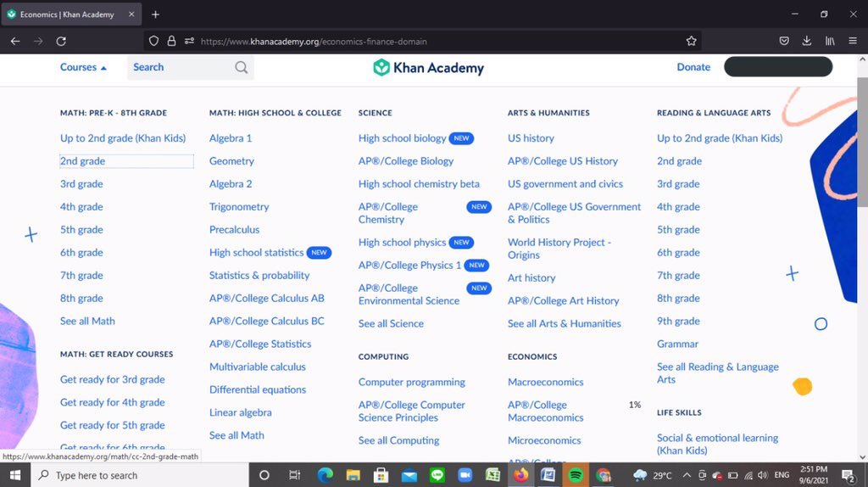Open the Art history link
Viewport: 868px width, 487px height.
point(531,278)
